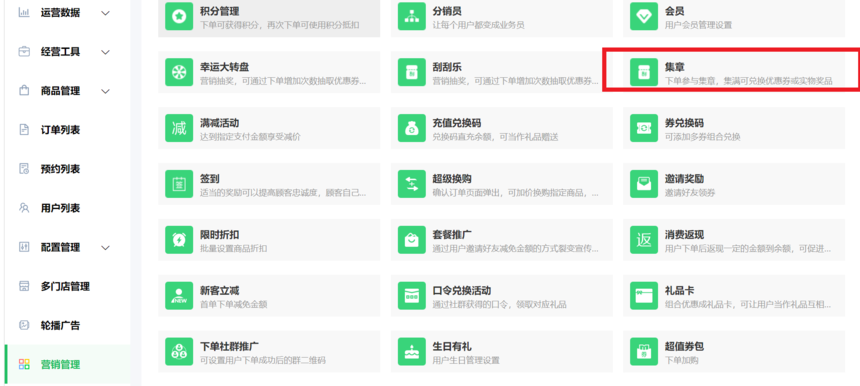Click the description '让每个用户都变成业务员'
The image size is (860, 386).
478,25
